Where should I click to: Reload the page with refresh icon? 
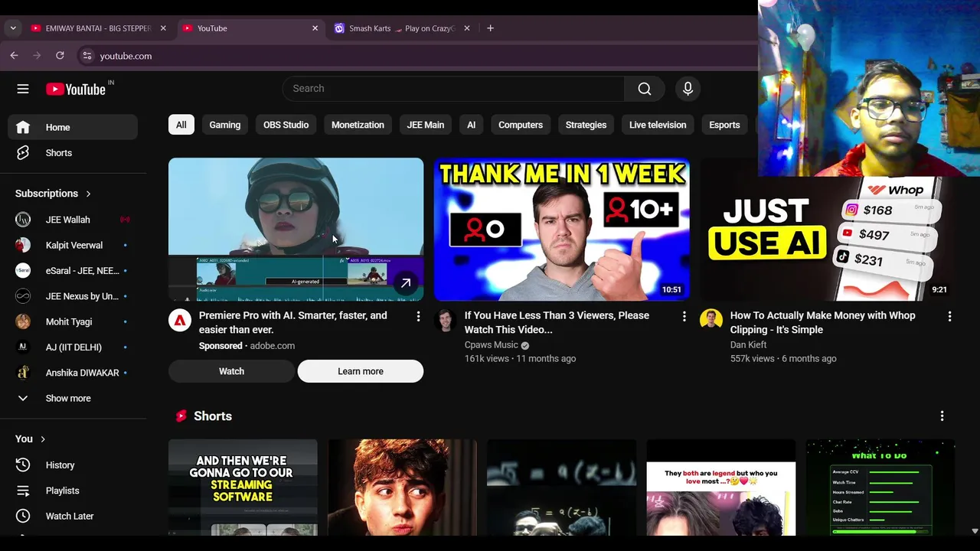pyautogui.click(x=60, y=55)
